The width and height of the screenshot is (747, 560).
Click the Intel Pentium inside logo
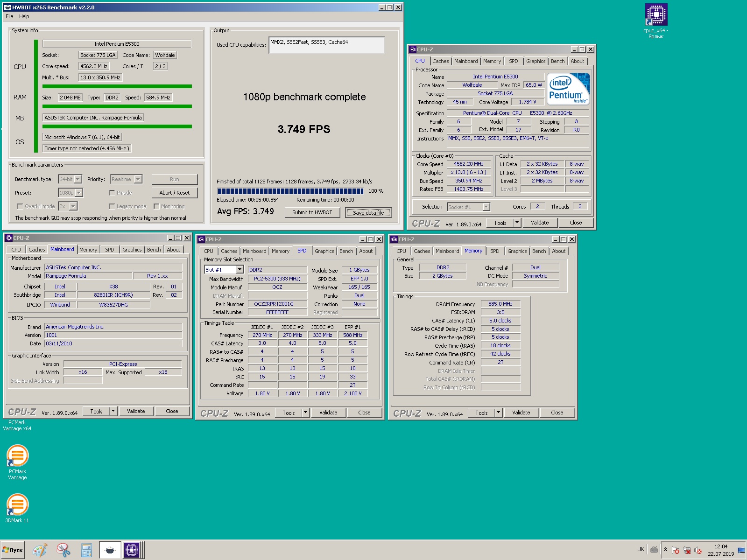tap(568, 89)
